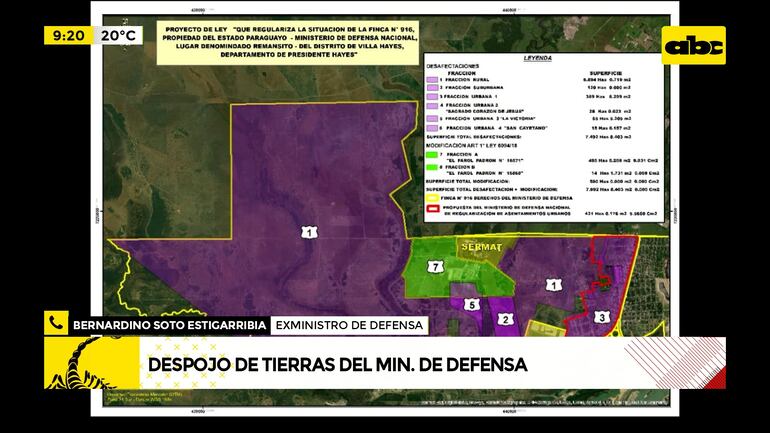
Task: Click the telephone call icon
Action: (55, 323)
